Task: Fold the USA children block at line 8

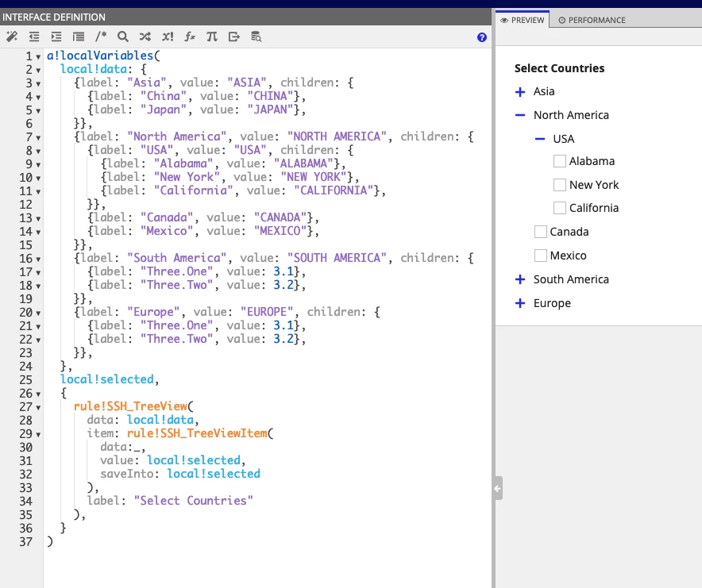Action: pos(38,152)
